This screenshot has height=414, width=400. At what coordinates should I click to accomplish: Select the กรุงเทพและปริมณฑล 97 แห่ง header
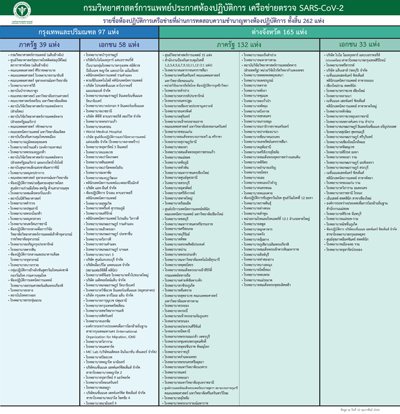click(79, 32)
